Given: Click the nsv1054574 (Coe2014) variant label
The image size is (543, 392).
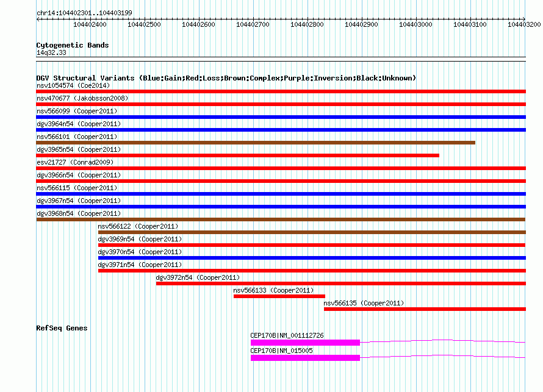Looking at the screenshot, I should 73,85.
